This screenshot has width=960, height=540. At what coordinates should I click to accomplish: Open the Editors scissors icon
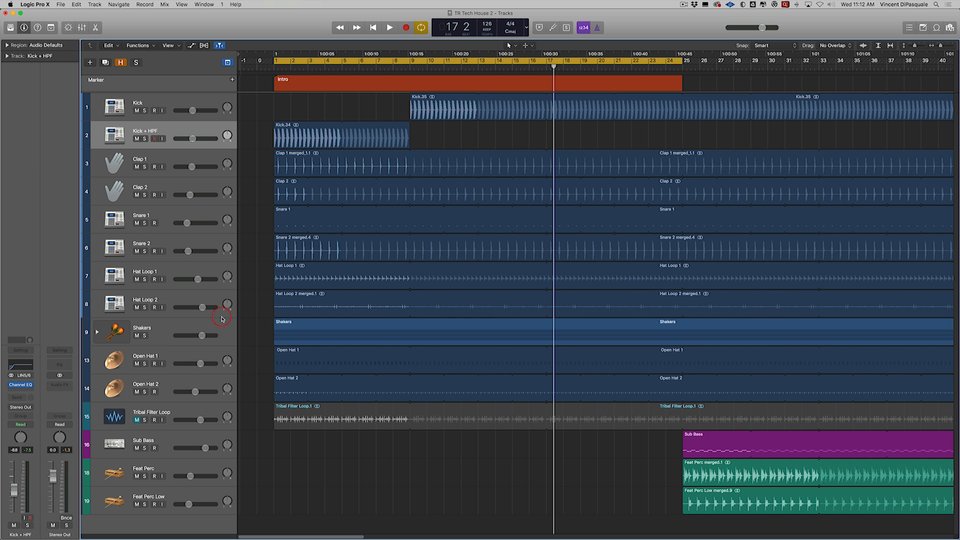coord(95,28)
